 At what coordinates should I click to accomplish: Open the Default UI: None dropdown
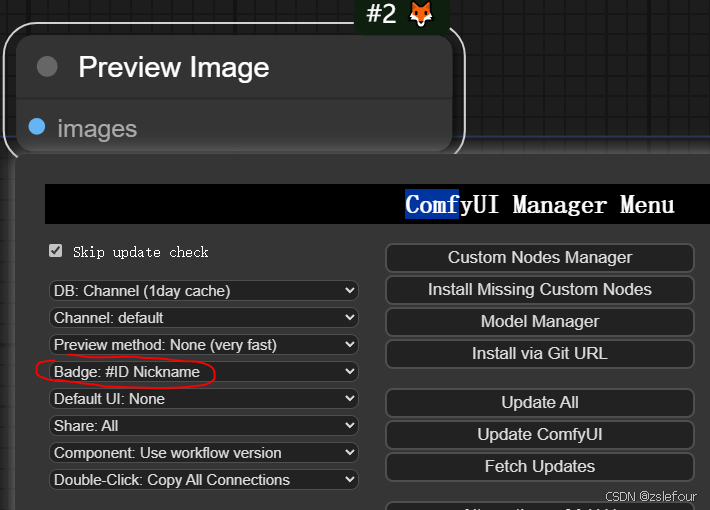(204, 399)
